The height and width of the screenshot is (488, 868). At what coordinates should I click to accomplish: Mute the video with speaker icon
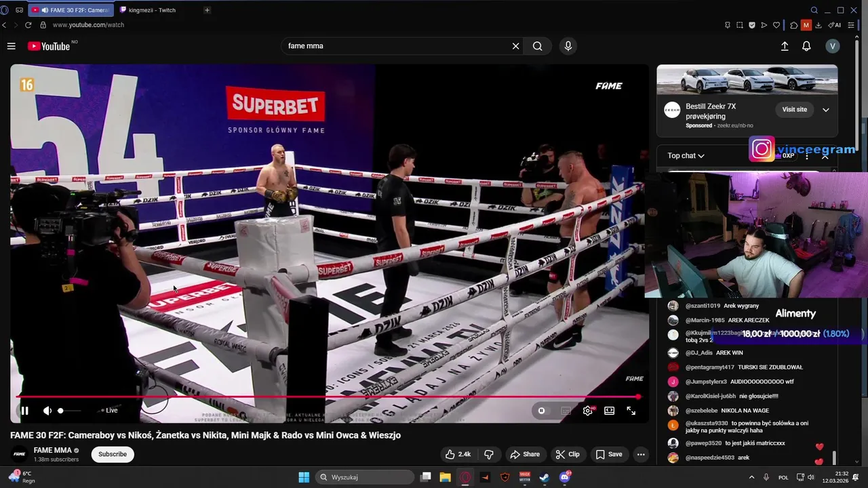pyautogui.click(x=47, y=410)
